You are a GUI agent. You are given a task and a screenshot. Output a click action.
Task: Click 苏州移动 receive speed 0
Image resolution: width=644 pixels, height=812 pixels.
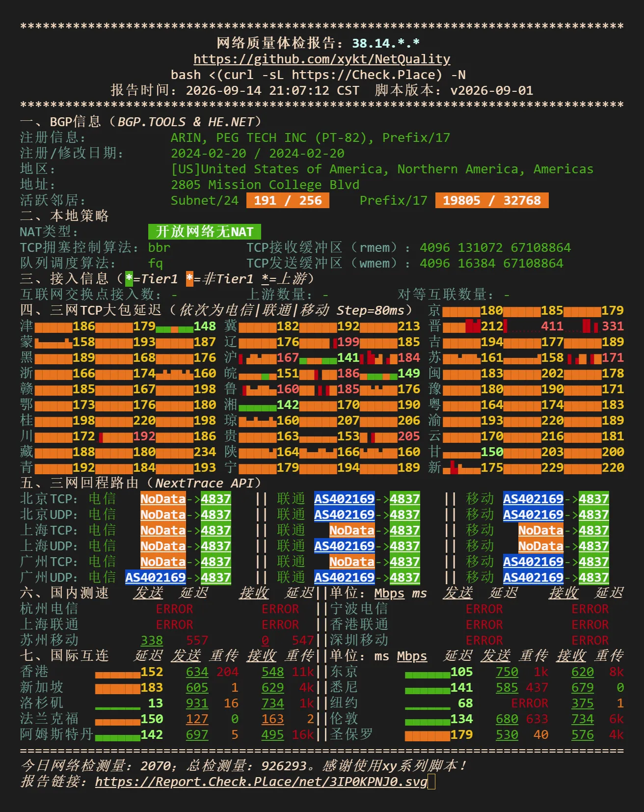click(x=265, y=640)
